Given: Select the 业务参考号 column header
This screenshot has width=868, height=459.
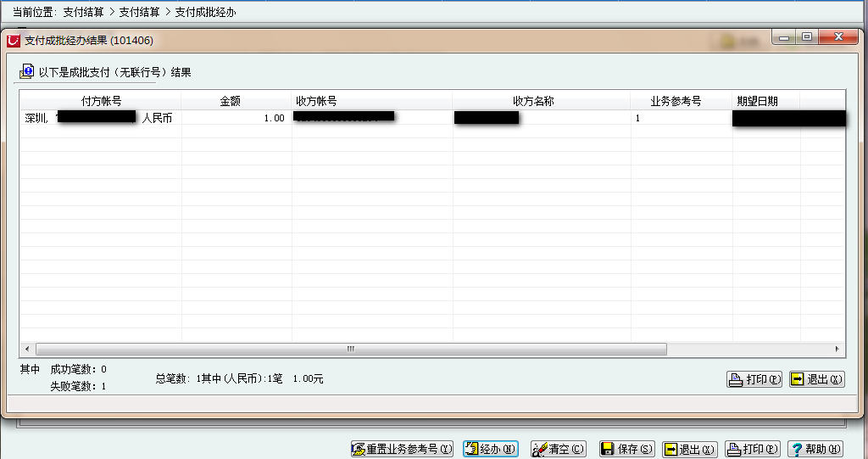Looking at the screenshot, I should (676, 101).
